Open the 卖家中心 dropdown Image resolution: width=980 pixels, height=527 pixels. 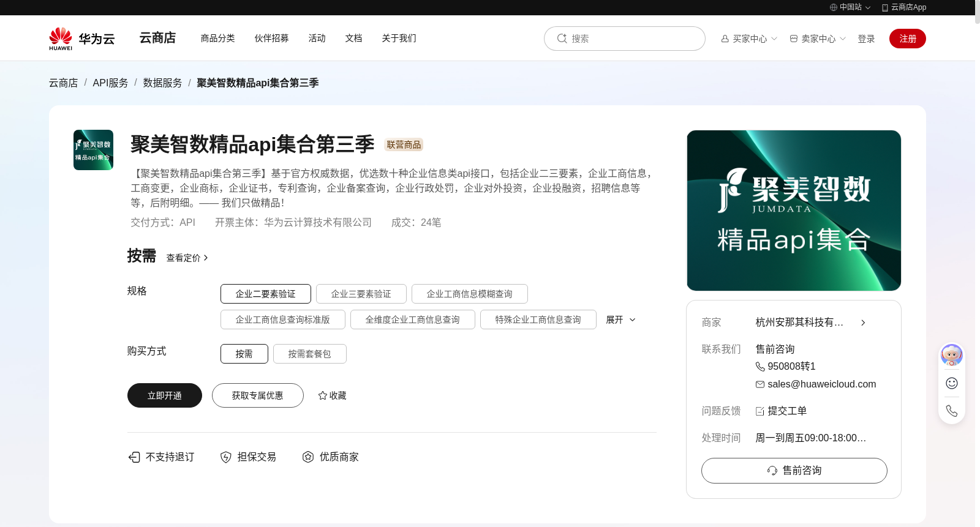click(x=818, y=39)
